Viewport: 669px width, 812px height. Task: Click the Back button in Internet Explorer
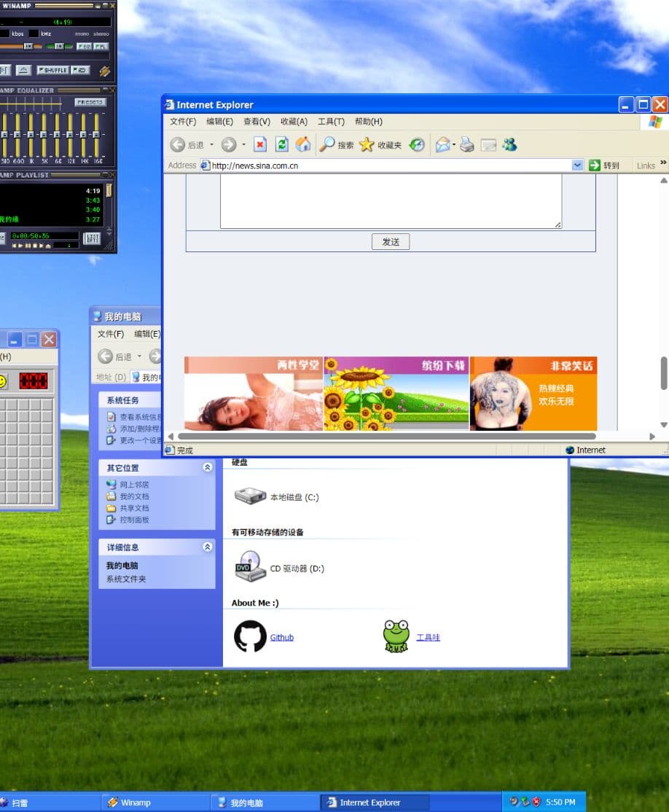(x=187, y=145)
